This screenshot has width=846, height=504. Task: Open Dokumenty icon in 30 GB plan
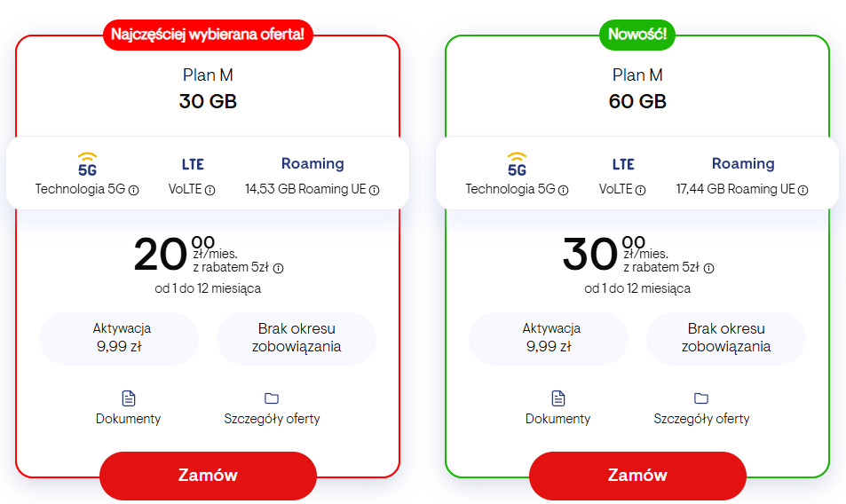coord(128,398)
